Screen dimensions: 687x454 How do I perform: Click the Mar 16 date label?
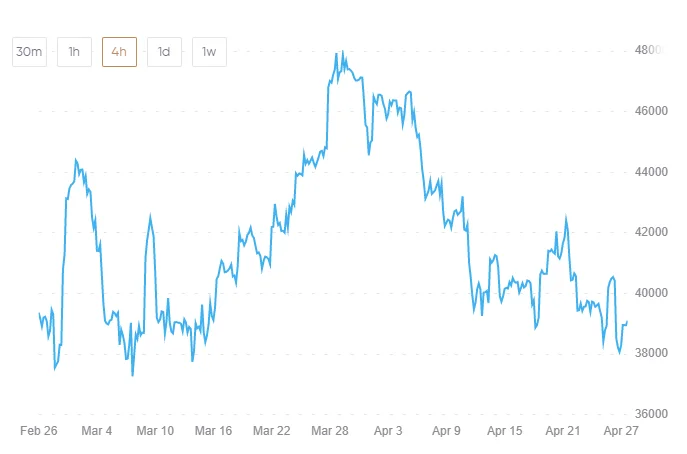[x=214, y=430]
